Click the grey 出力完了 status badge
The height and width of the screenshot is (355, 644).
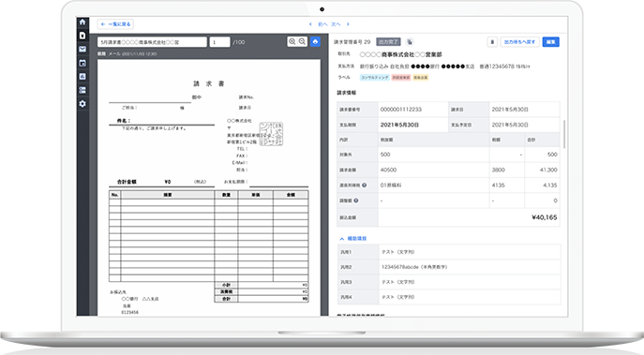388,42
